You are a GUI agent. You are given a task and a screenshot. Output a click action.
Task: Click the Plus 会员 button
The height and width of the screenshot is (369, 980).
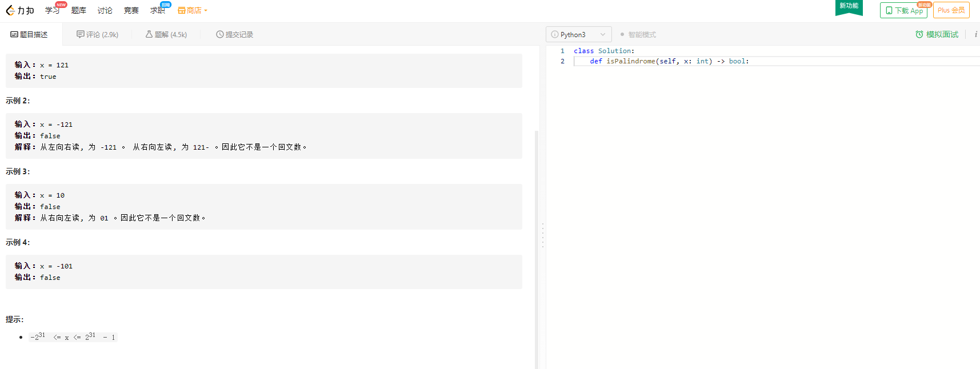pos(951,10)
